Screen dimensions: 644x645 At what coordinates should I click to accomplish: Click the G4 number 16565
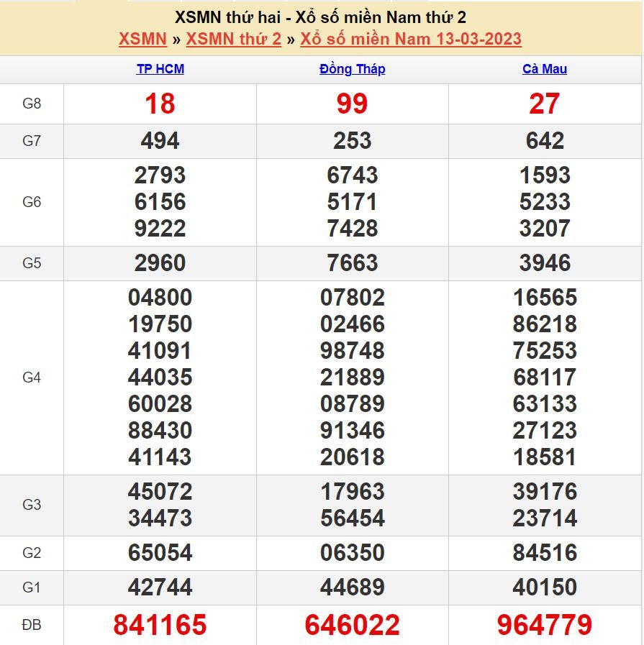pyautogui.click(x=545, y=298)
